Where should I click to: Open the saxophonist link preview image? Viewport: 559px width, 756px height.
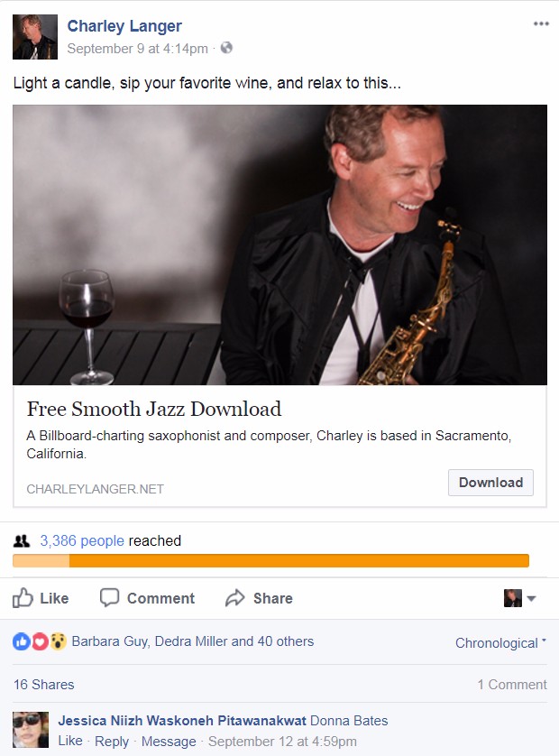click(280, 244)
